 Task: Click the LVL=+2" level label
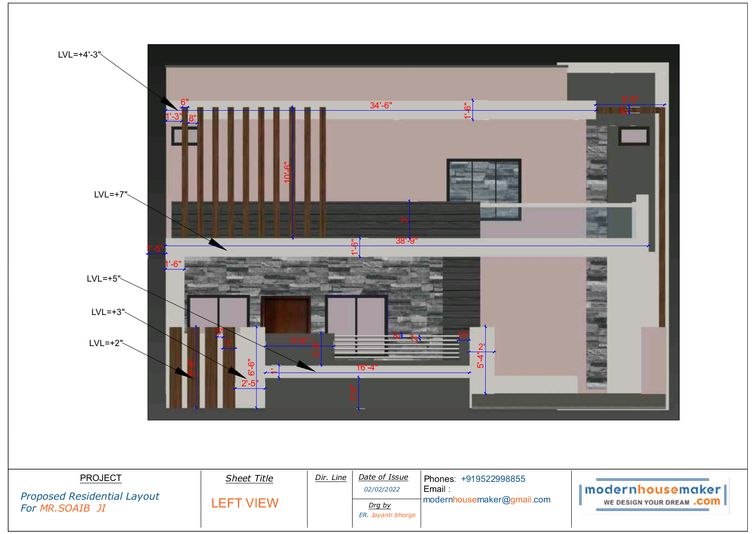click(106, 343)
